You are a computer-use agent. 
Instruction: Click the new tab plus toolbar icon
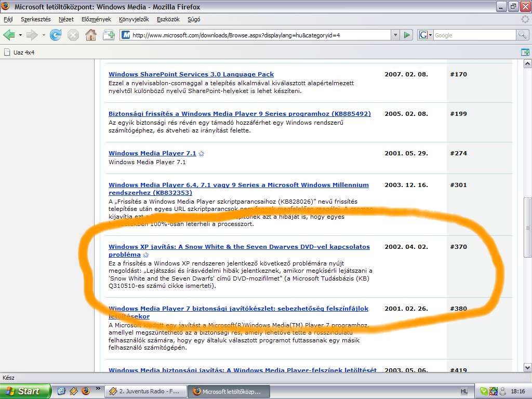point(109,35)
